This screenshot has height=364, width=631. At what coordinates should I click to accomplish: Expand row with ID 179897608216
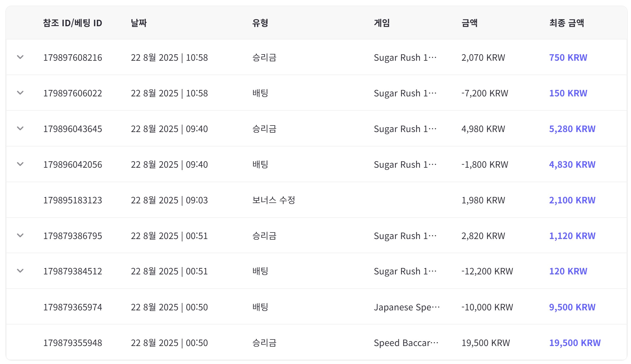coord(20,57)
